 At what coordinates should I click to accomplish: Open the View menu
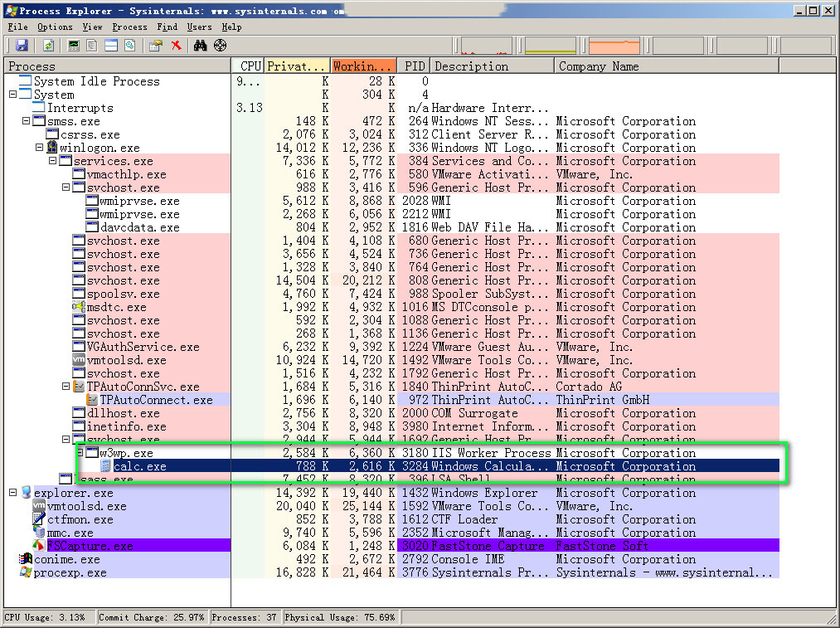92,27
